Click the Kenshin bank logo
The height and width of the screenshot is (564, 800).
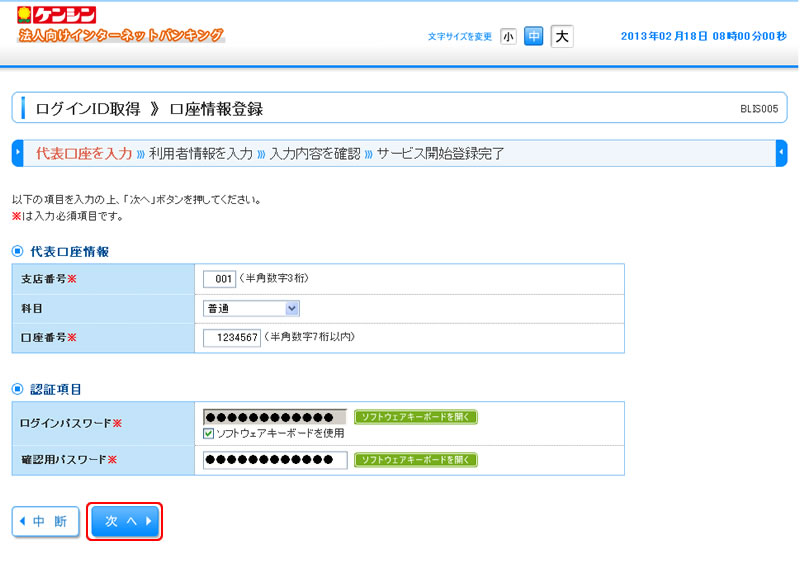click(58, 15)
